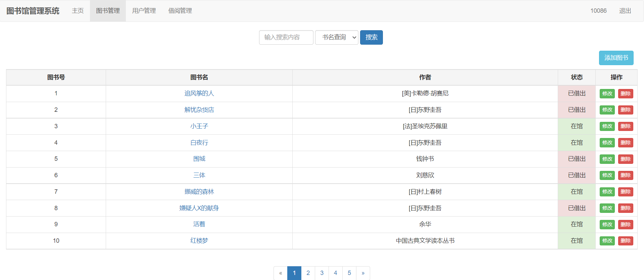Click author cell [美]卡勒德·胡赛尼

click(x=425, y=93)
